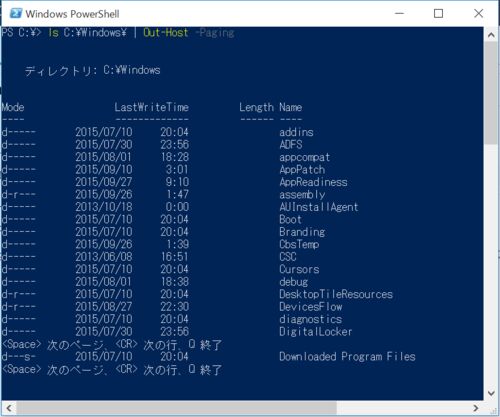The image size is (500, 417).
Task: Click the ADFS directory name
Action: click(291, 145)
